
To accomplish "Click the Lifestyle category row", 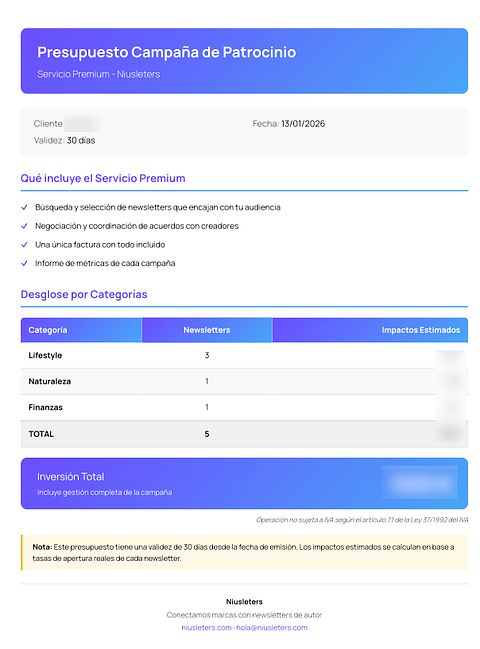I will (244, 356).
